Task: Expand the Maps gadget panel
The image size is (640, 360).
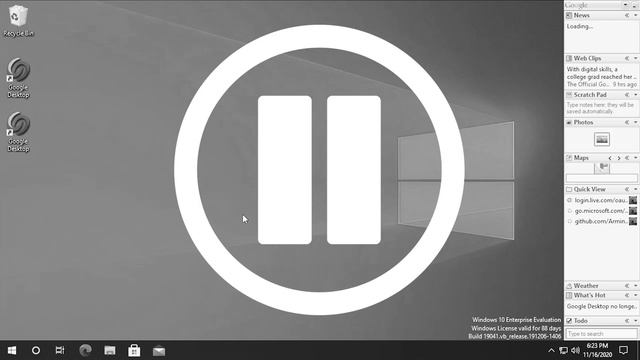Action: [x=627, y=158]
